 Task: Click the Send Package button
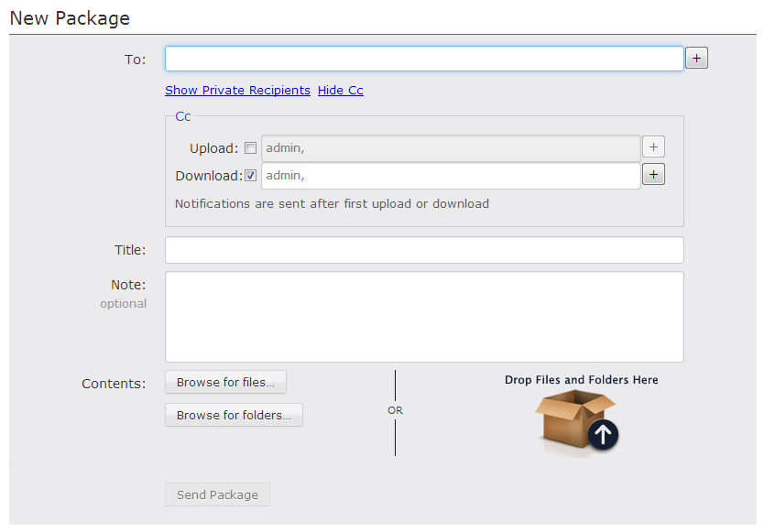pyautogui.click(x=217, y=494)
